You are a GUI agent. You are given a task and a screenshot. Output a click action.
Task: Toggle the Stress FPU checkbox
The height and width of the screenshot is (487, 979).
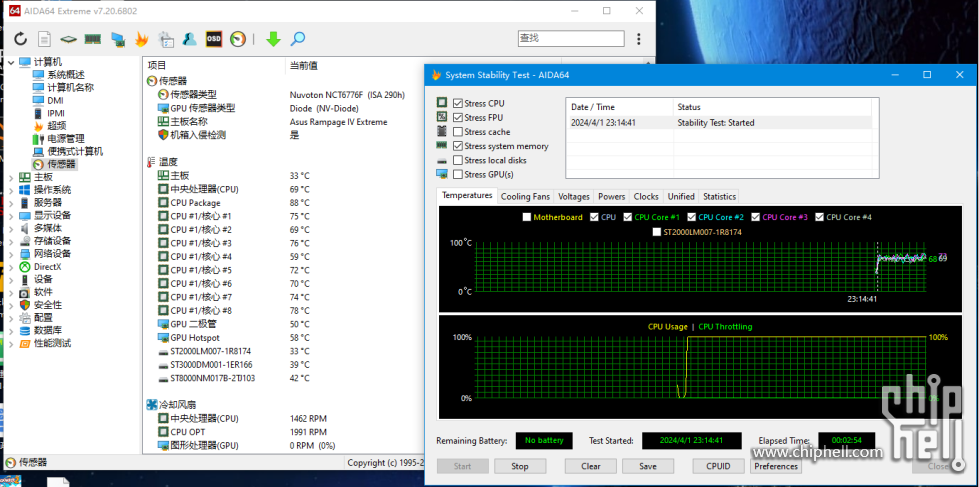[458, 117]
